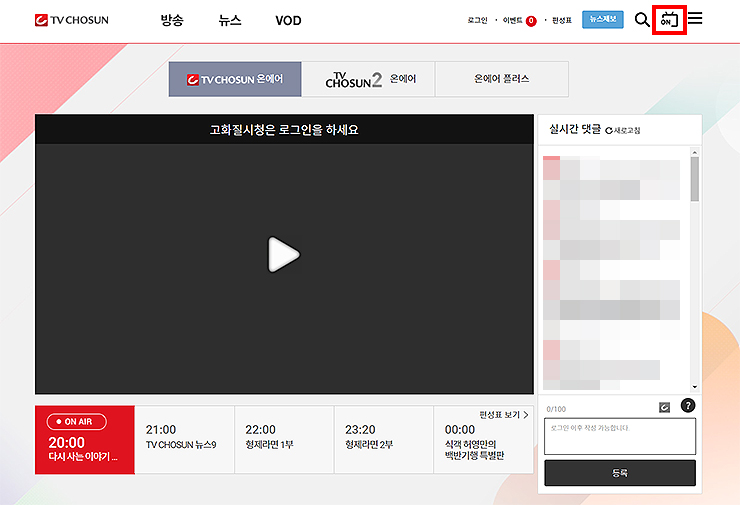The width and height of the screenshot is (740, 505).
Task: Click the TV CHOSUN logo
Action: pyautogui.click(x=72, y=20)
